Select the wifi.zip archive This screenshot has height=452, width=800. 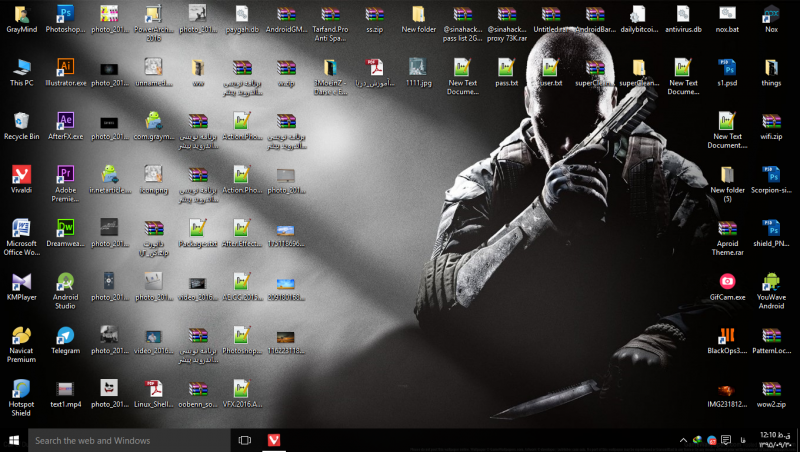[x=771, y=126]
